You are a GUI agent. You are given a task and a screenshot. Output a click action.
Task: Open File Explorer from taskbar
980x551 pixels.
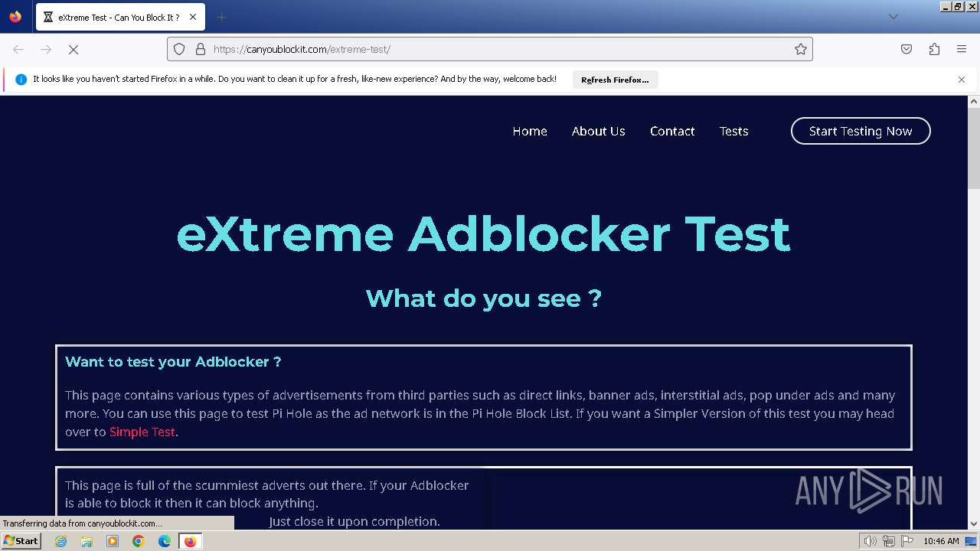(x=87, y=541)
